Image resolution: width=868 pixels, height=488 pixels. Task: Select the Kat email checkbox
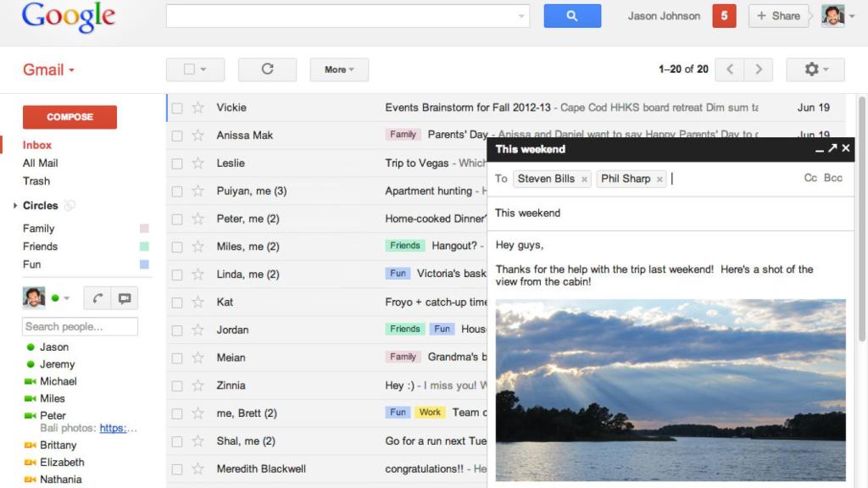[x=177, y=302]
